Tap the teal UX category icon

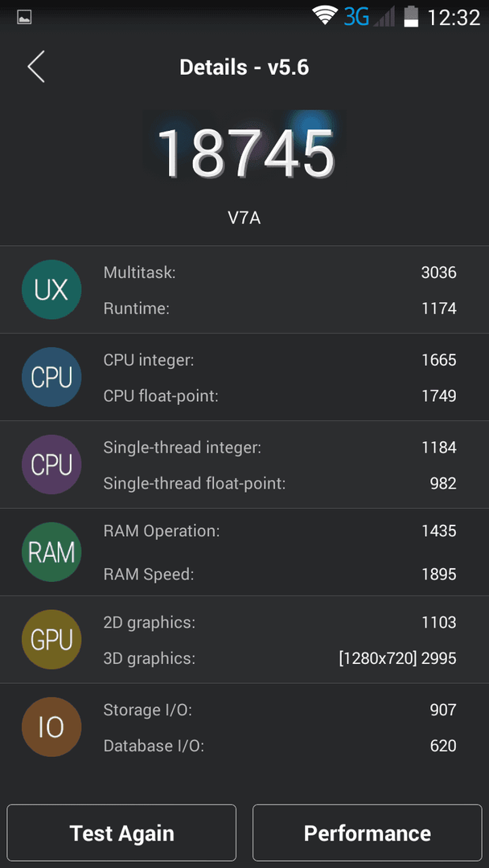(x=51, y=289)
